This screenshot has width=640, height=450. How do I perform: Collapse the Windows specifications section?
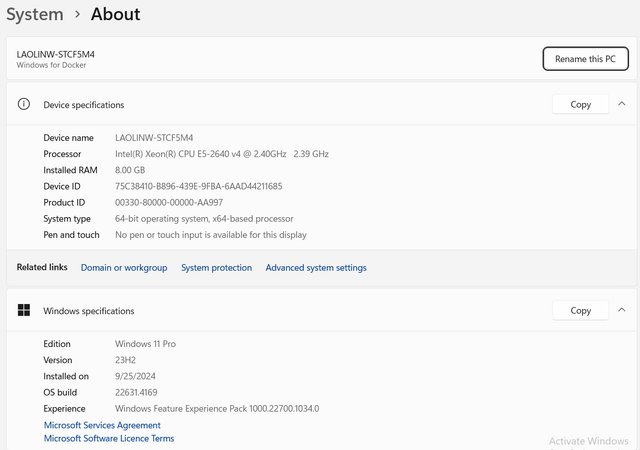(x=622, y=310)
